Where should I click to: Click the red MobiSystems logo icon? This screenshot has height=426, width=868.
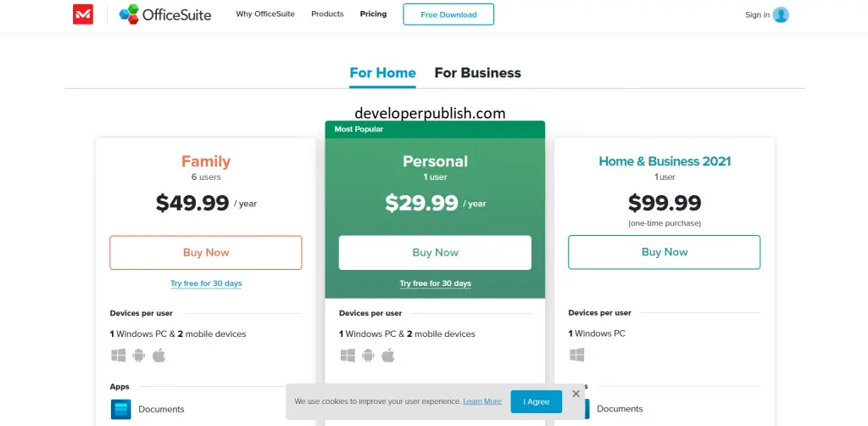coord(83,14)
